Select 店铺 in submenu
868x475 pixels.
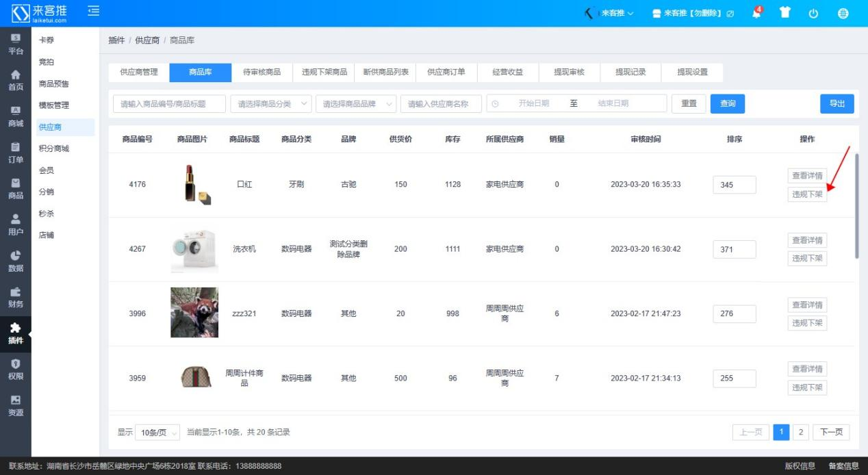[x=47, y=235]
